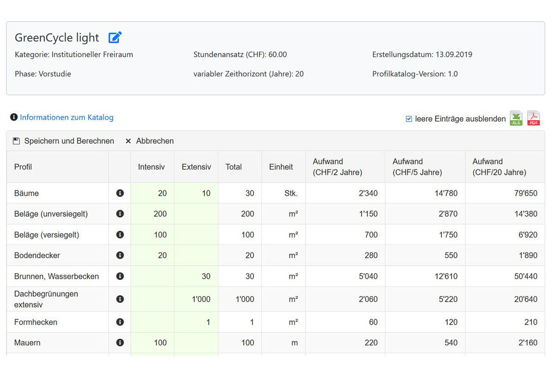Select the Extensiv field for Bäume
554x392 pixels.
(196, 193)
